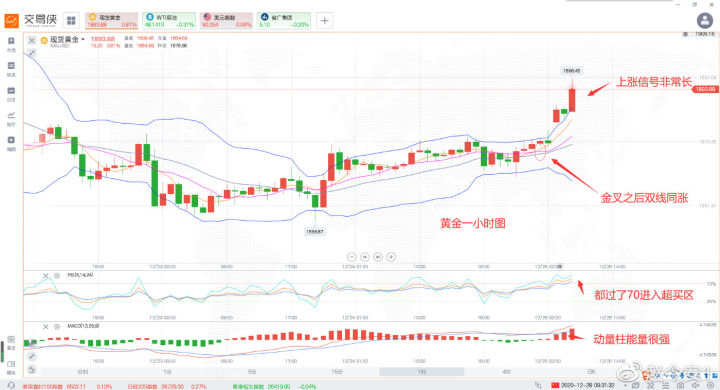Click the orange 交易侠 app logo
The width and height of the screenshot is (720, 390).
coord(11,20)
